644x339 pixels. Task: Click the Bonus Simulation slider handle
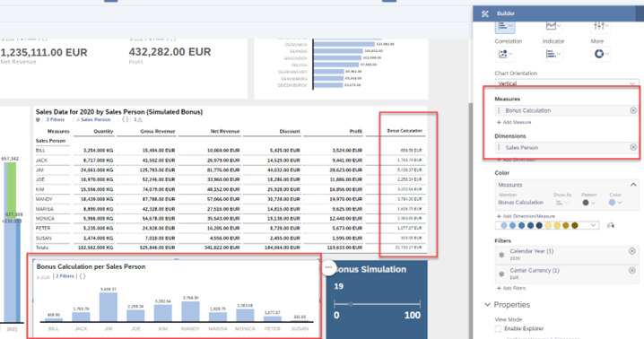(x=351, y=305)
